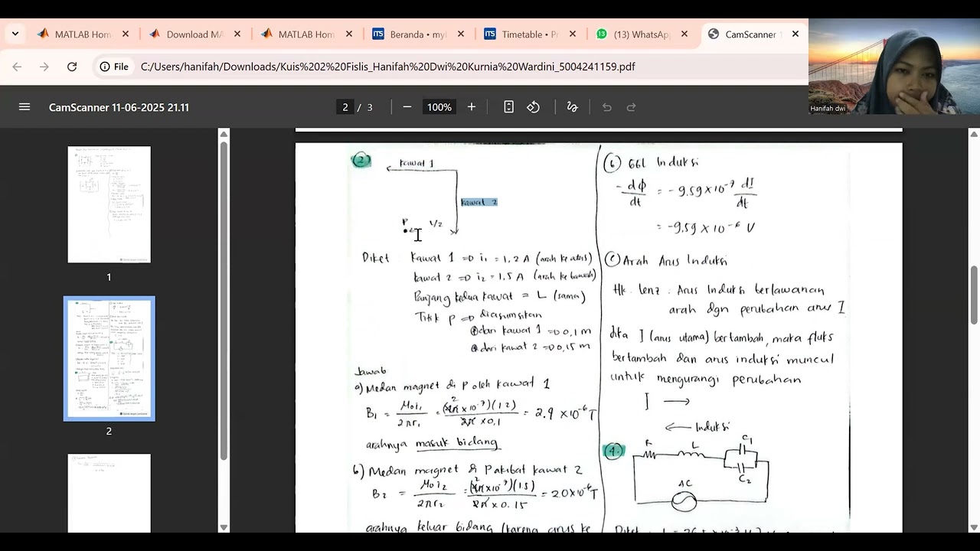Viewport: 980px width, 551px height.
Task: Close the Download MATLAB tab
Action: coord(237,34)
